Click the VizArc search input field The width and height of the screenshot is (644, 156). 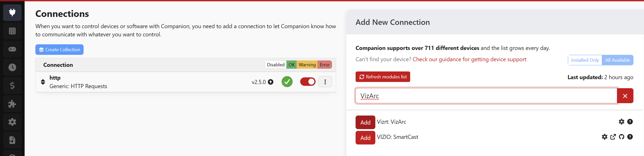[x=486, y=96]
